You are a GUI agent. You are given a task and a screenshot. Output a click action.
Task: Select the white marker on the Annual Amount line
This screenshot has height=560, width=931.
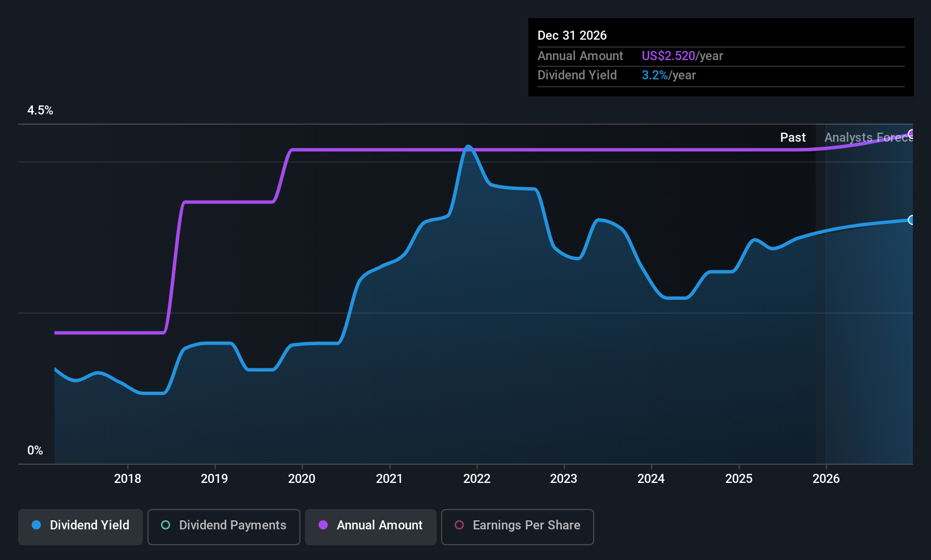coord(912,134)
